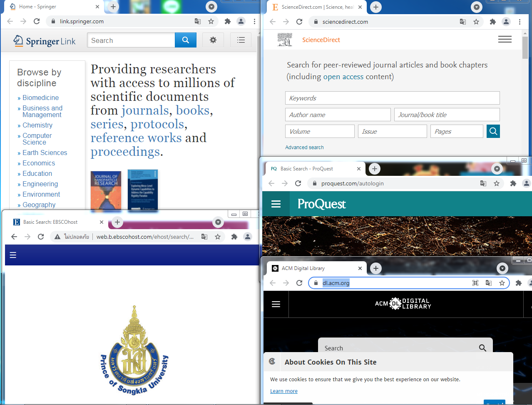
Task: Select the Basic Search: EBSCOhost tab
Action: pyautogui.click(x=58, y=222)
